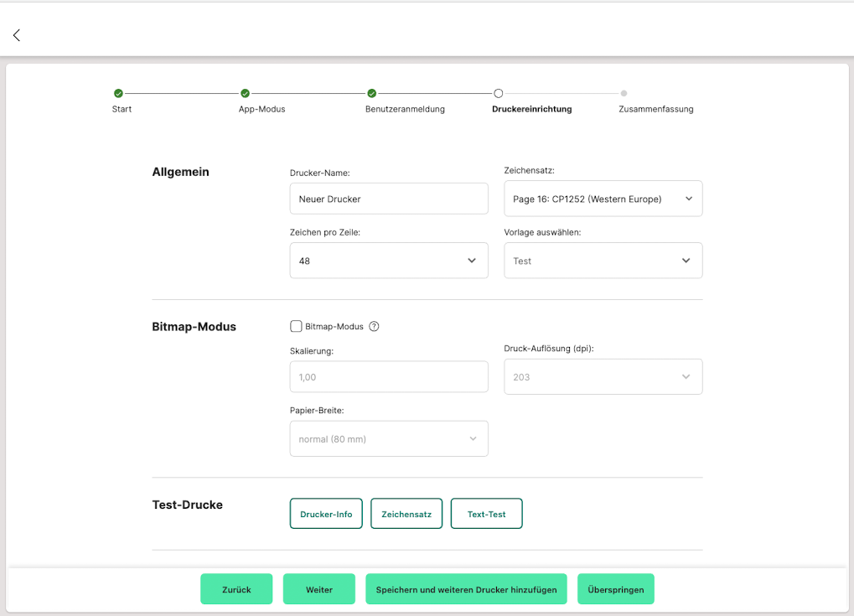Click the Weiter button

click(x=318, y=589)
